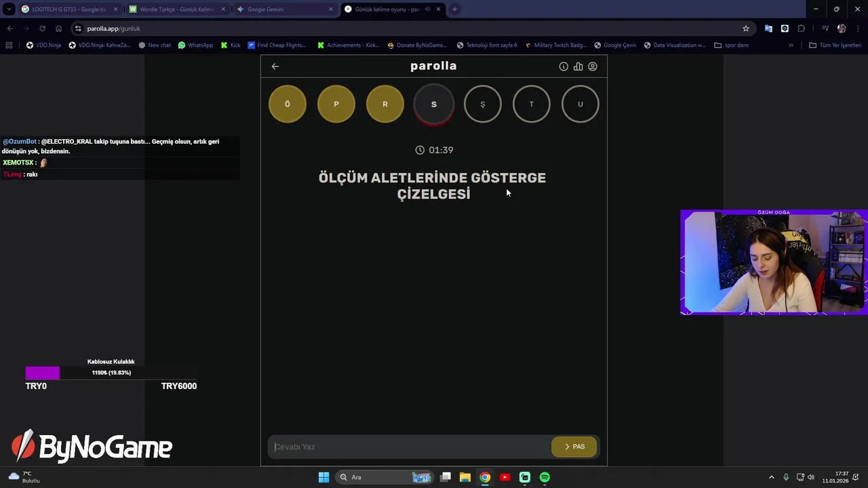Go back using parolla's arrow

[x=275, y=66]
